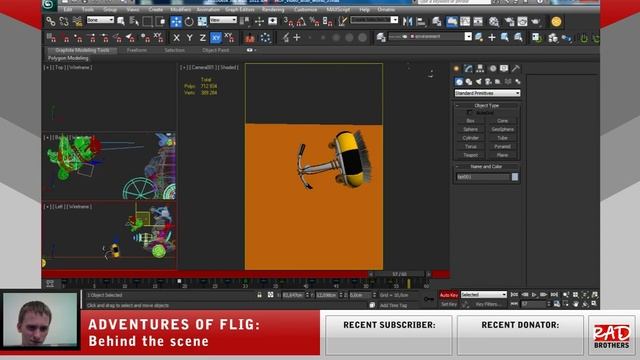Collapse the Name and Color rollout
Image resolution: width=640 pixels, height=360 pixels.
click(487, 167)
